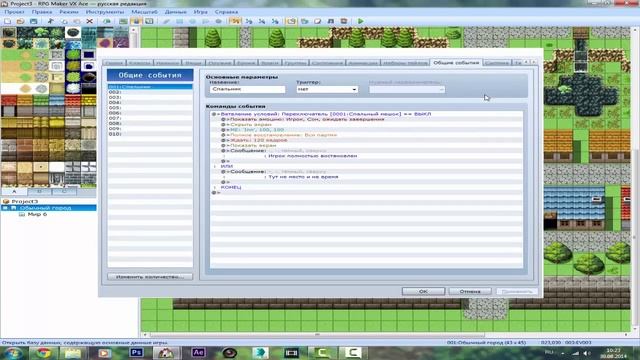Open the Проект menu

tap(14, 12)
